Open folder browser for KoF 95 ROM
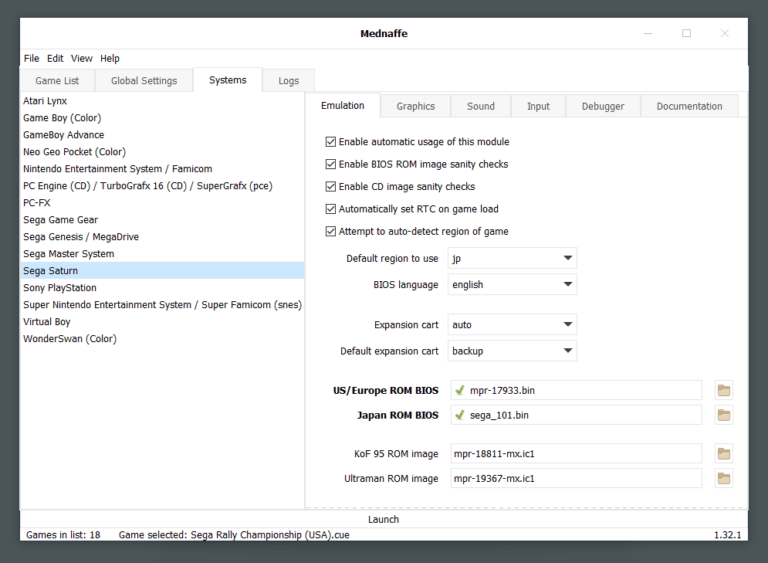The width and height of the screenshot is (768, 563). click(x=724, y=454)
